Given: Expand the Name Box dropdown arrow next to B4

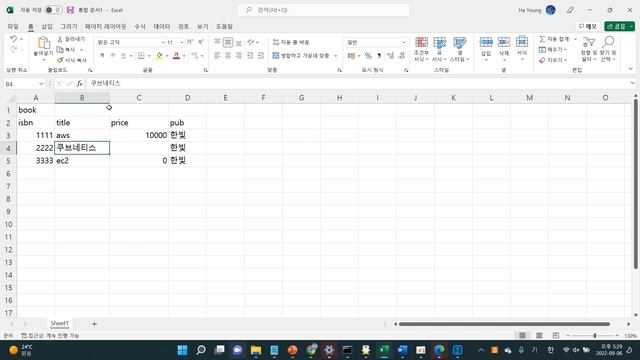Looking at the screenshot, I should (41, 84).
